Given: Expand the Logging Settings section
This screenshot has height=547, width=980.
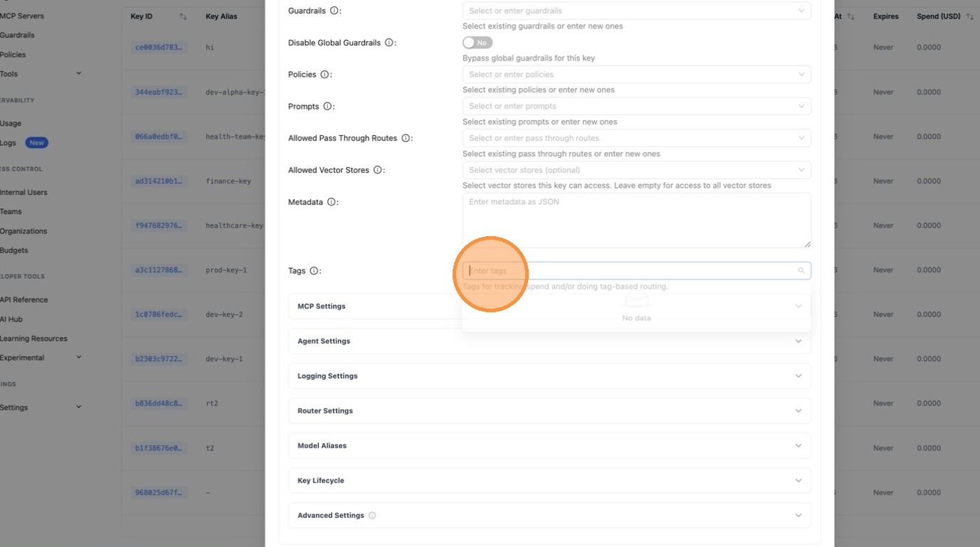Looking at the screenshot, I should 549,376.
